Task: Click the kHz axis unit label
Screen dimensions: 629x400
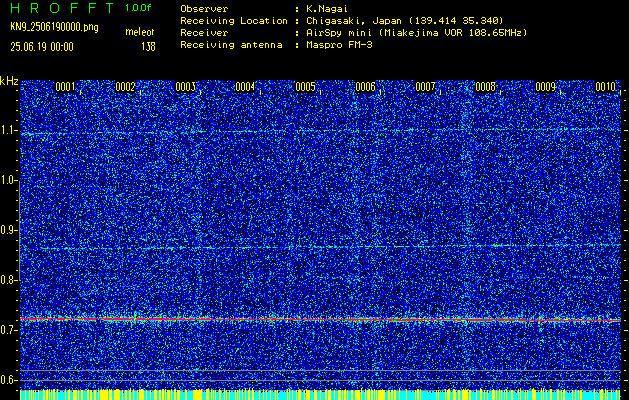Action: (x=9, y=81)
